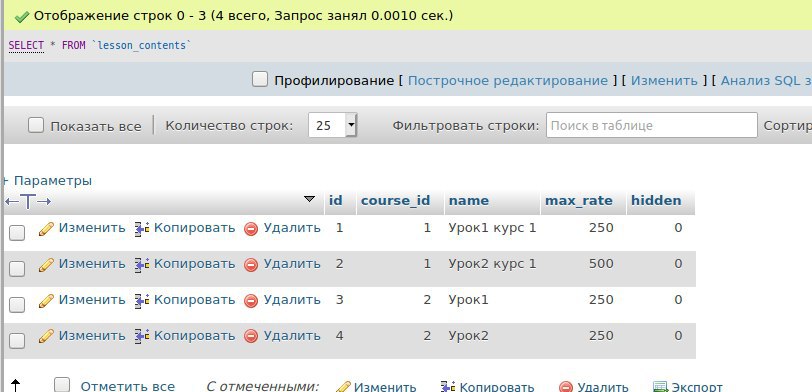This screenshot has width=812, height=392.
Task: Tick the Показать все checkbox
Action: 36,125
